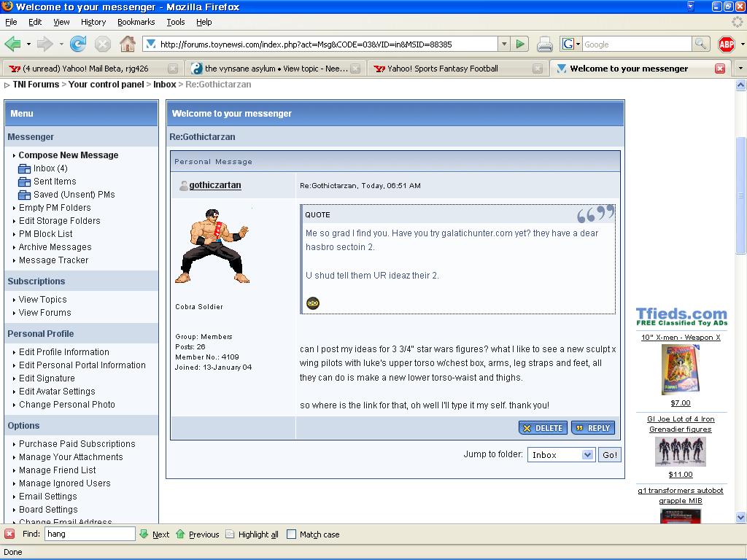Open the Bookmarks menu
The image size is (747, 560).
point(136,22)
